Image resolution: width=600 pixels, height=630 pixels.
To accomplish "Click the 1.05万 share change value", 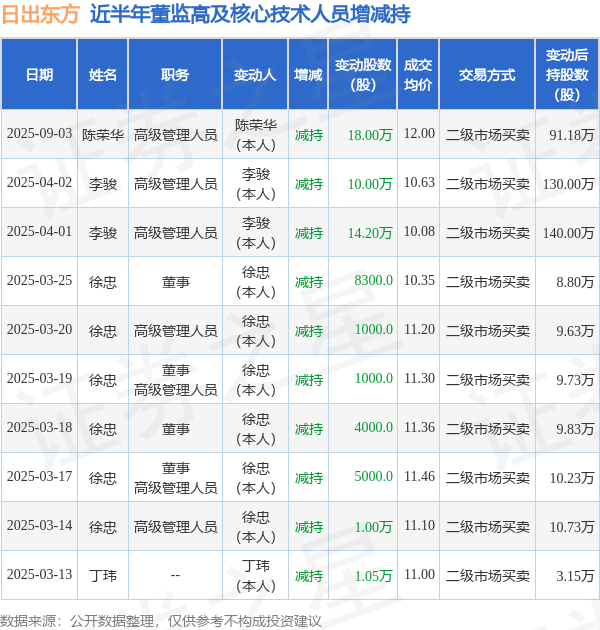I will (373, 576).
